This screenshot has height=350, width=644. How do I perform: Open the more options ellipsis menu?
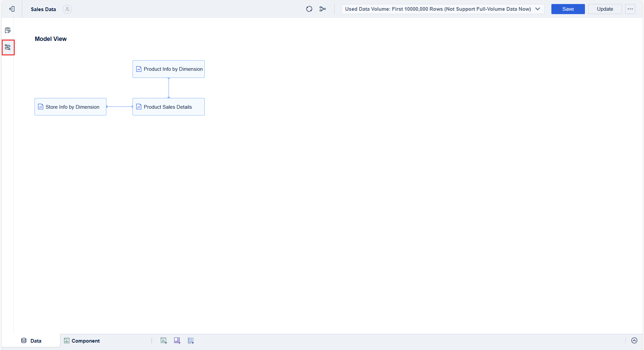click(630, 9)
